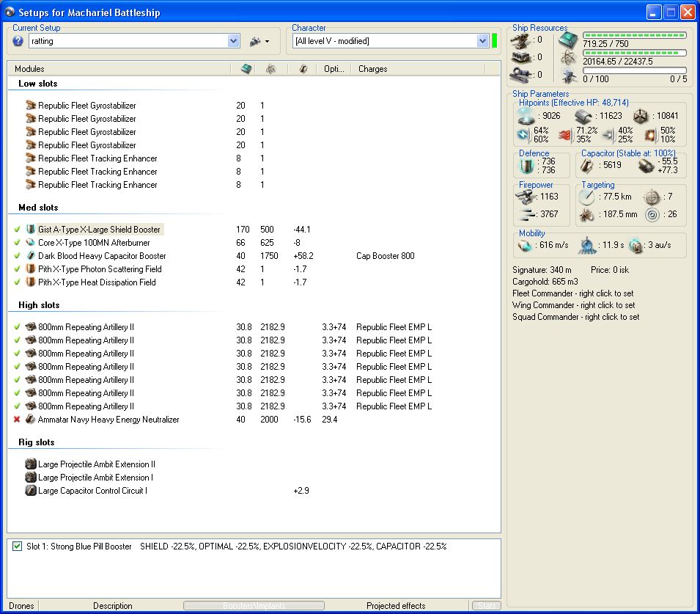Click the Charges column header
The image size is (700, 614).
point(372,69)
